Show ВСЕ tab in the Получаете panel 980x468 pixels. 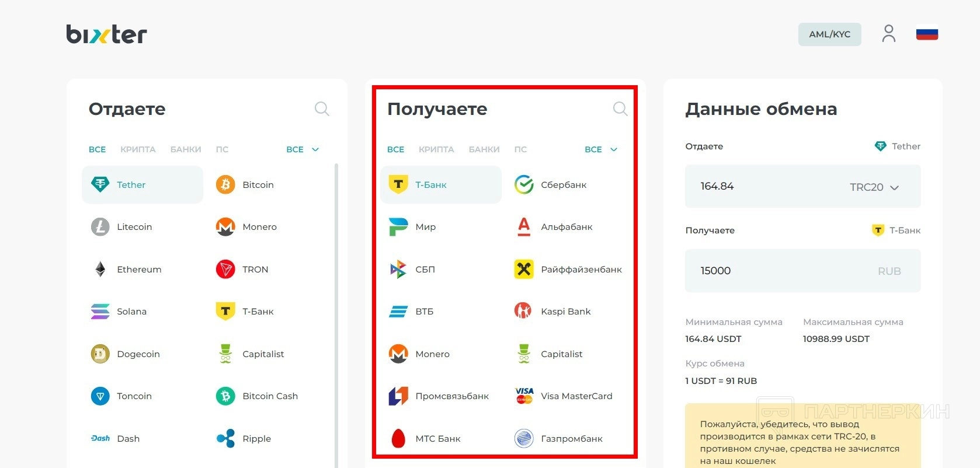tap(395, 149)
